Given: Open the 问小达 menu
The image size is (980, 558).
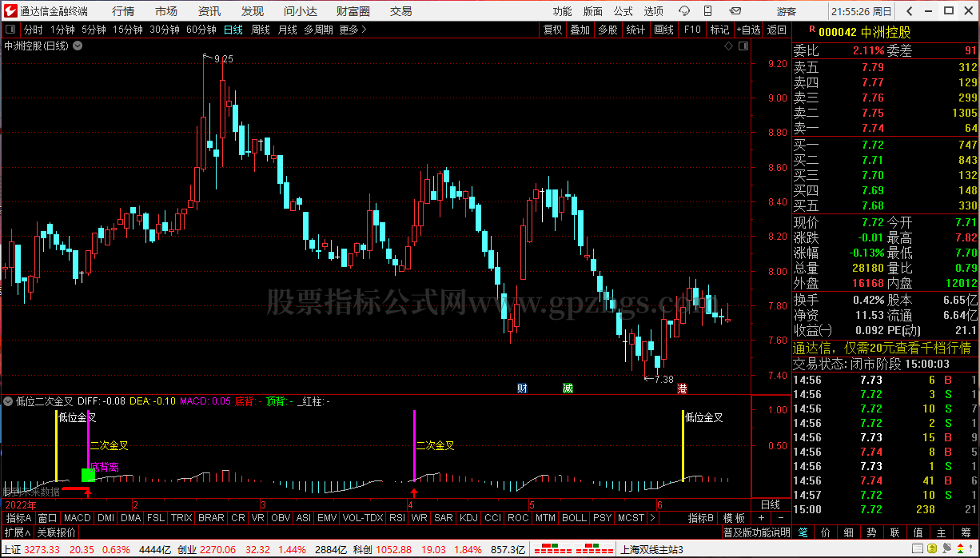Looking at the screenshot, I should pos(301,11).
